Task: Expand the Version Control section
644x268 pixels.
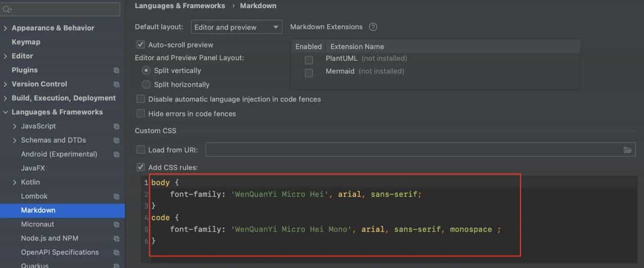Action: (x=6, y=84)
